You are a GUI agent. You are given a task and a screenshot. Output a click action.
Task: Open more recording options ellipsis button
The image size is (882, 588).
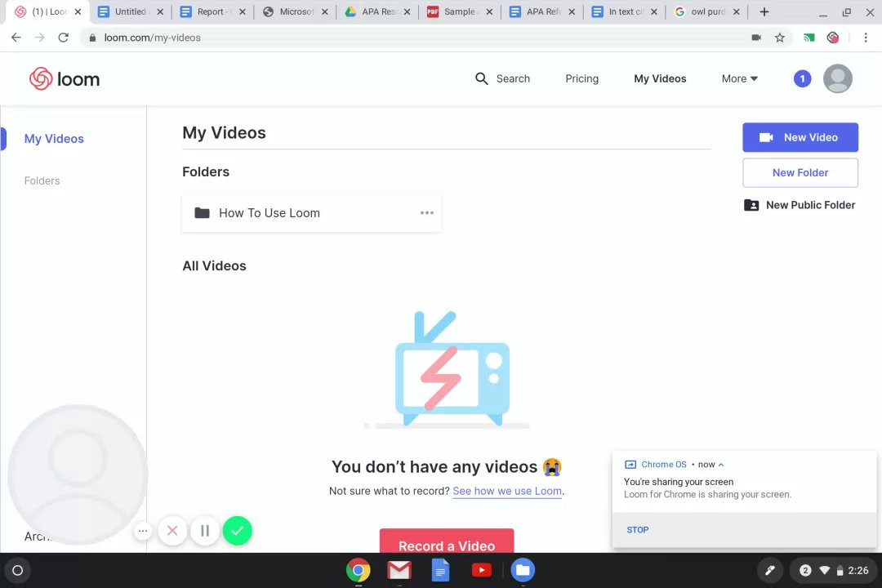click(x=143, y=531)
